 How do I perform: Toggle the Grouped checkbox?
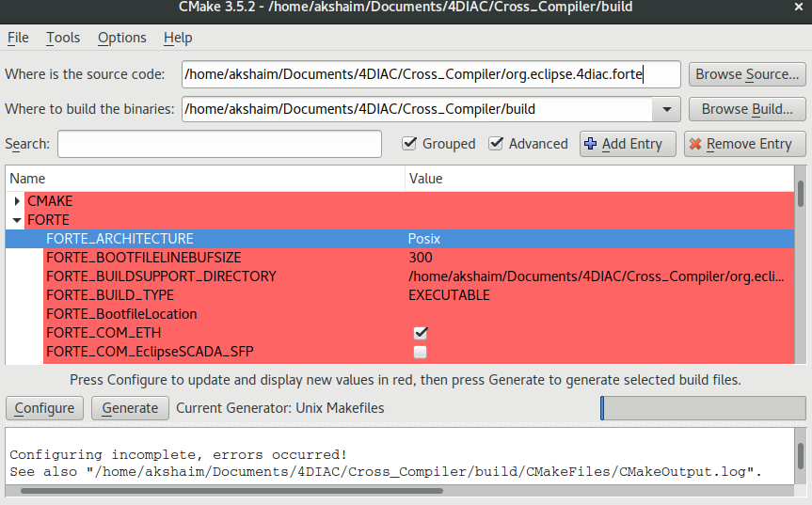(409, 143)
